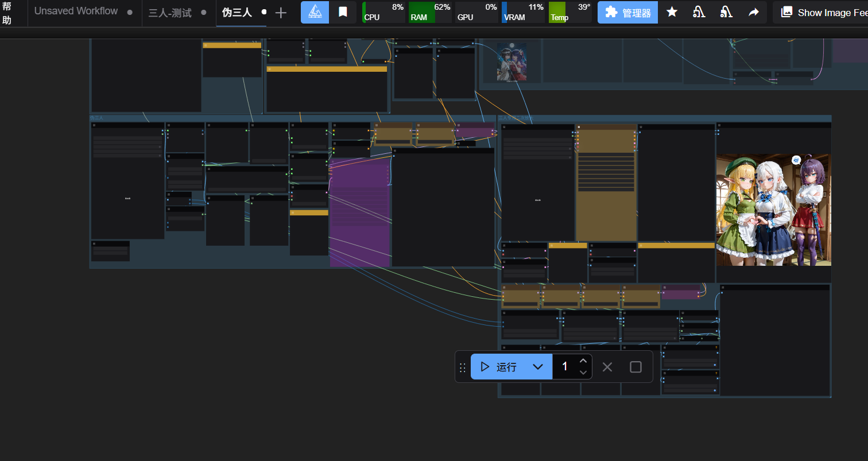
Task: Click the square stop icon in run bar
Action: (x=635, y=367)
